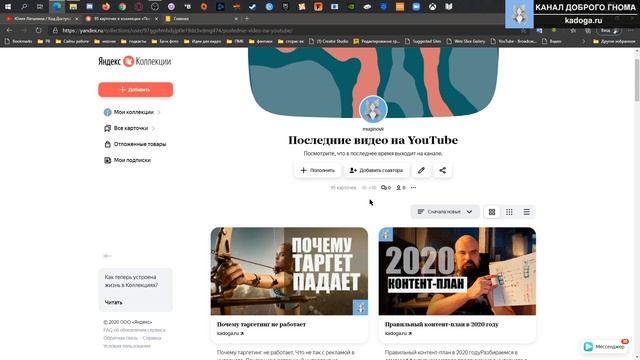Click title Почему таргетинг не работает
This screenshot has height=360, width=640.
click(x=261, y=324)
